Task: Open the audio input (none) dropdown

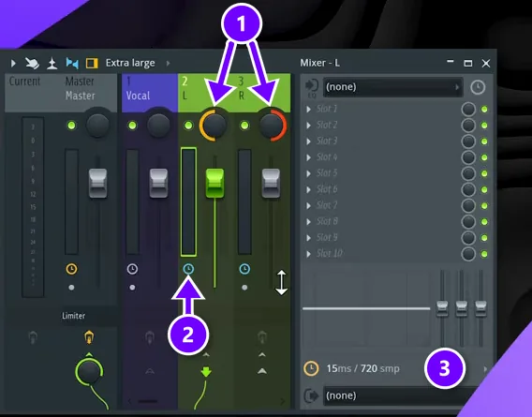Action: tap(392, 87)
